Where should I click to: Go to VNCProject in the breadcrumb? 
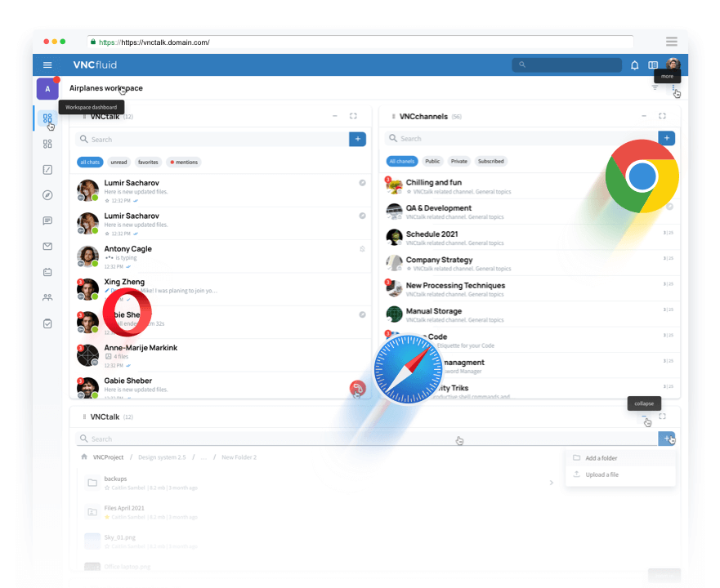pos(109,457)
